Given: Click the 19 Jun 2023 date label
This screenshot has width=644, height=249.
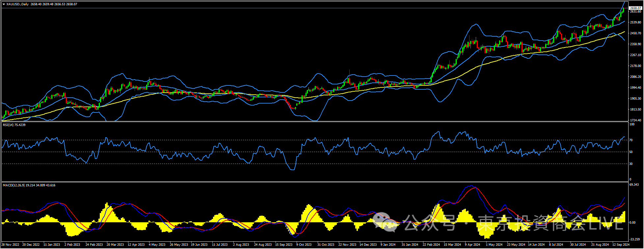Looking at the screenshot, I should 200,245.
